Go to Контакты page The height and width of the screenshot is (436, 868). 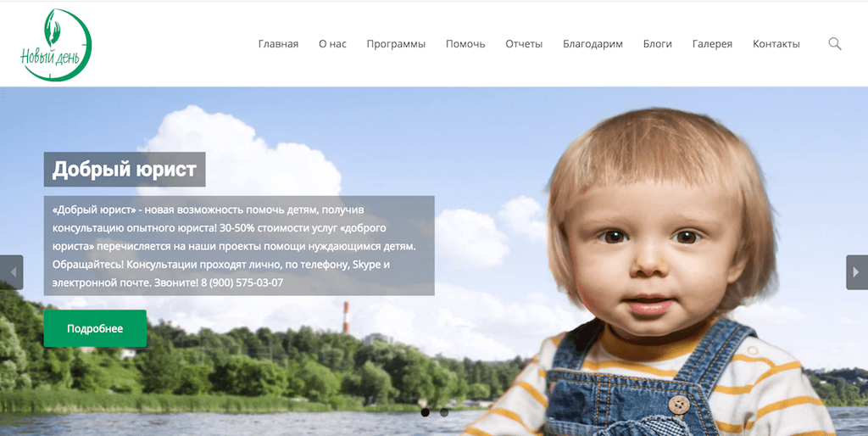[x=776, y=44]
